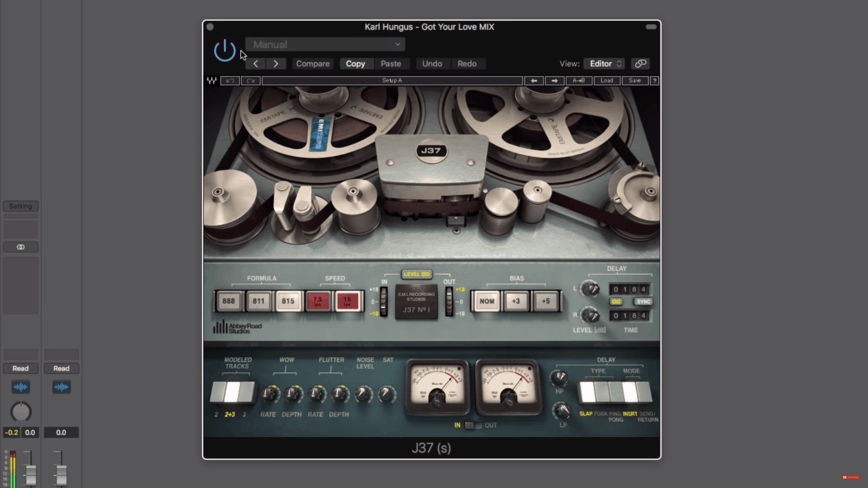
Task: Click the Waves logo icon
Action: pos(212,81)
